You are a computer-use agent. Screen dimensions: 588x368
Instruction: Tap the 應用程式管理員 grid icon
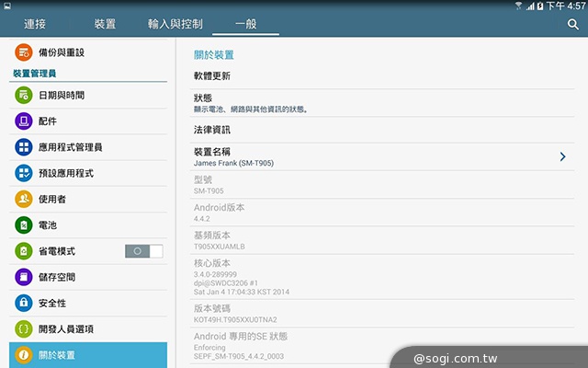[24, 147]
